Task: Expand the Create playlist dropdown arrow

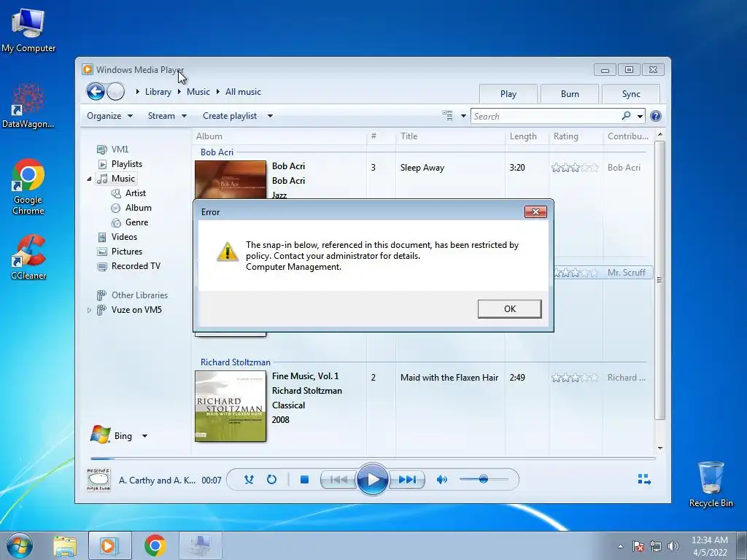Action: pos(270,116)
